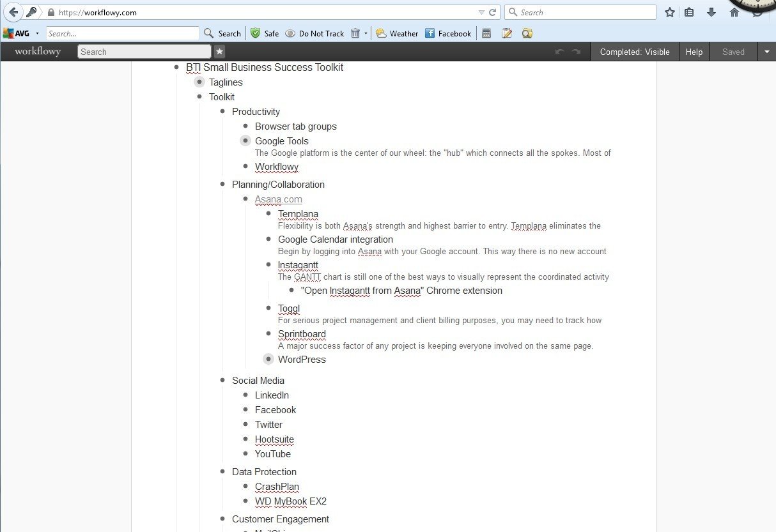Select the Browser tab groups item text
Viewport: 776px width, 532px height.
point(295,126)
